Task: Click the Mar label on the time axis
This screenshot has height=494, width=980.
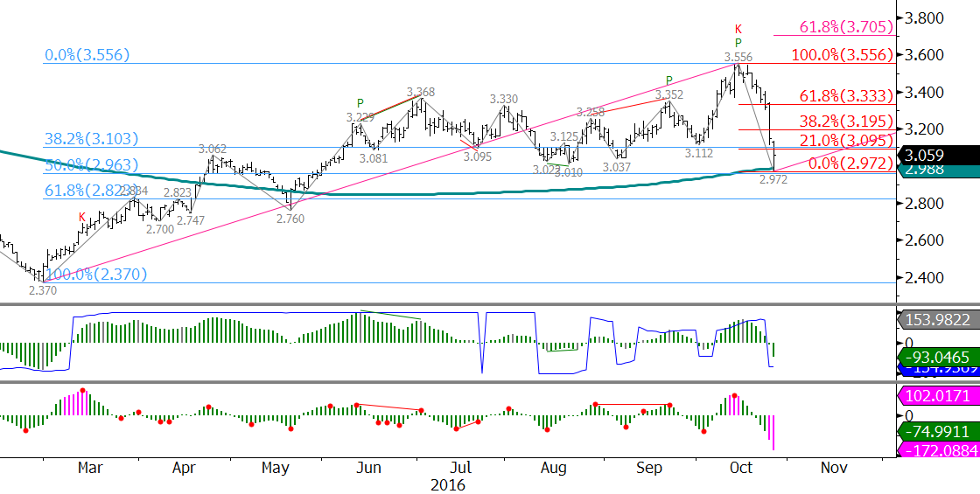Action: [x=93, y=467]
